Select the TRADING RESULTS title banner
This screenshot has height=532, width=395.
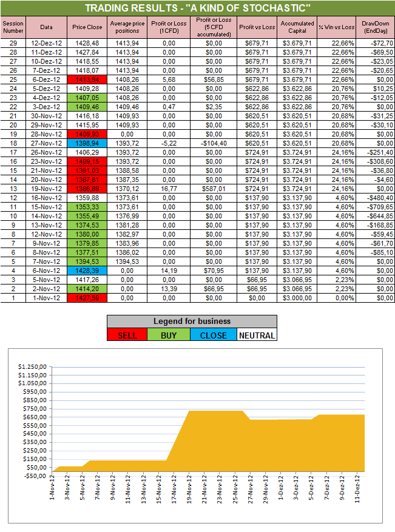(198, 8)
